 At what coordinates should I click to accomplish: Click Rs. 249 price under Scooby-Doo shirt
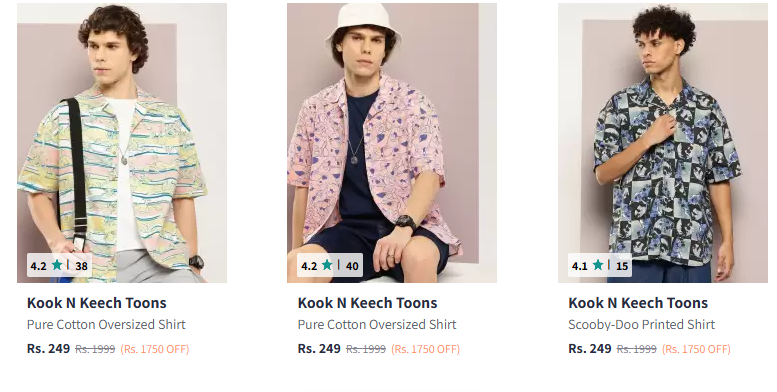(590, 349)
